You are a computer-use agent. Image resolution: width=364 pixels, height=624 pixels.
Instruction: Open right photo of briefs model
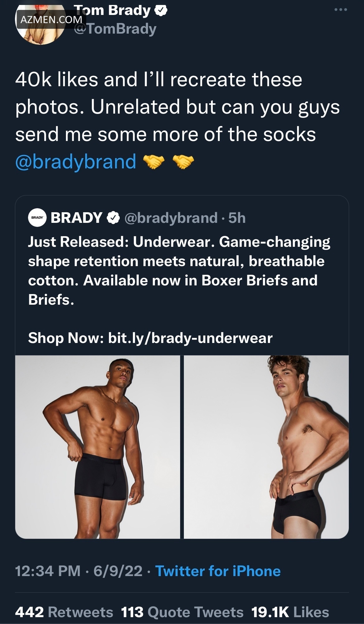click(x=266, y=447)
